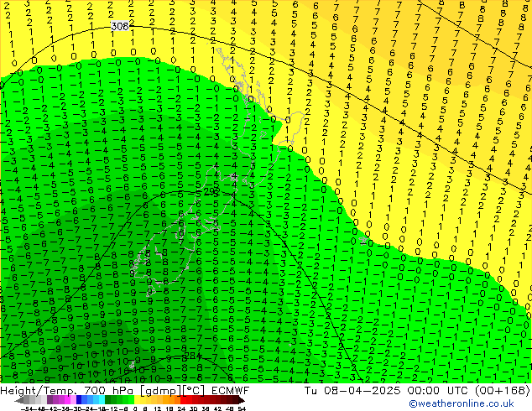Click the 308 height contour label

pos(120,26)
